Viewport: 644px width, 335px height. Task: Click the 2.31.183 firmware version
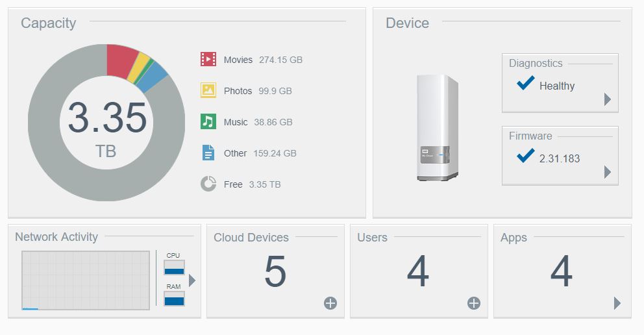pos(560,158)
